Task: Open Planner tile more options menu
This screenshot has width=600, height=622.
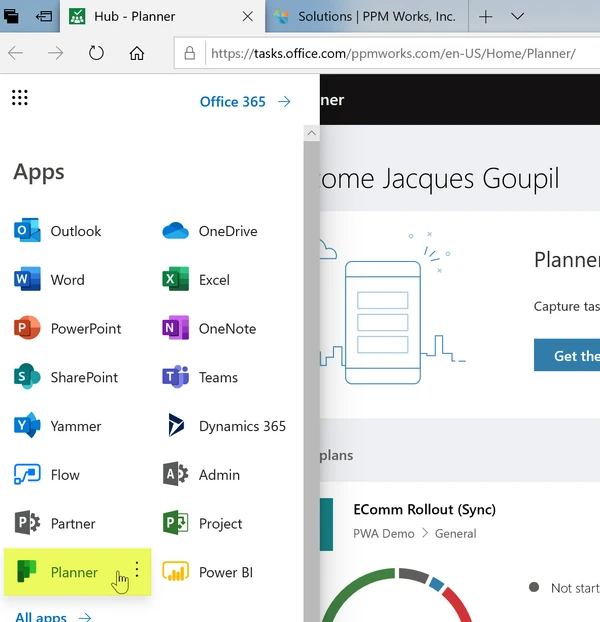Action: click(x=137, y=569)
